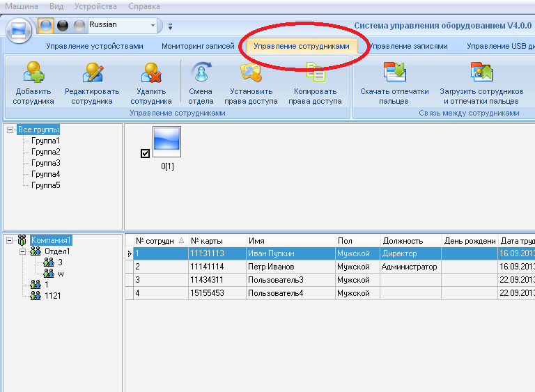535x392 pixels.
Task: Click the № карты column header
Action: (x=217, y=241)
